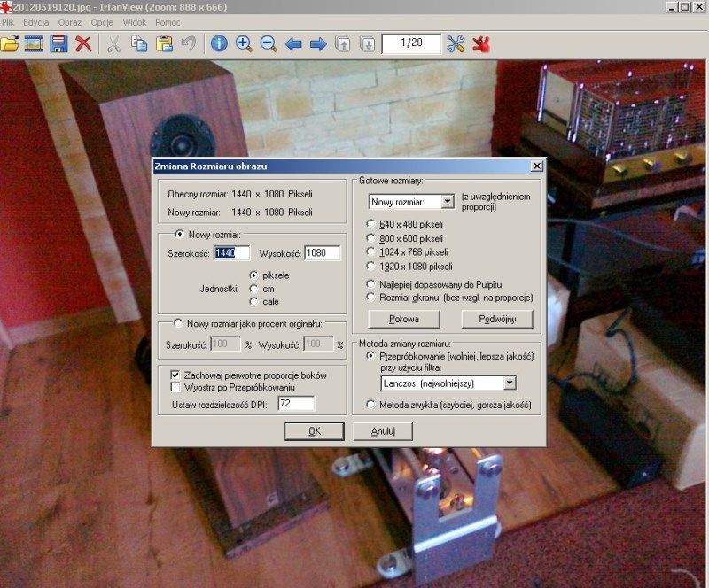
Task: Go to next image with right arrow
Action: 318,44
